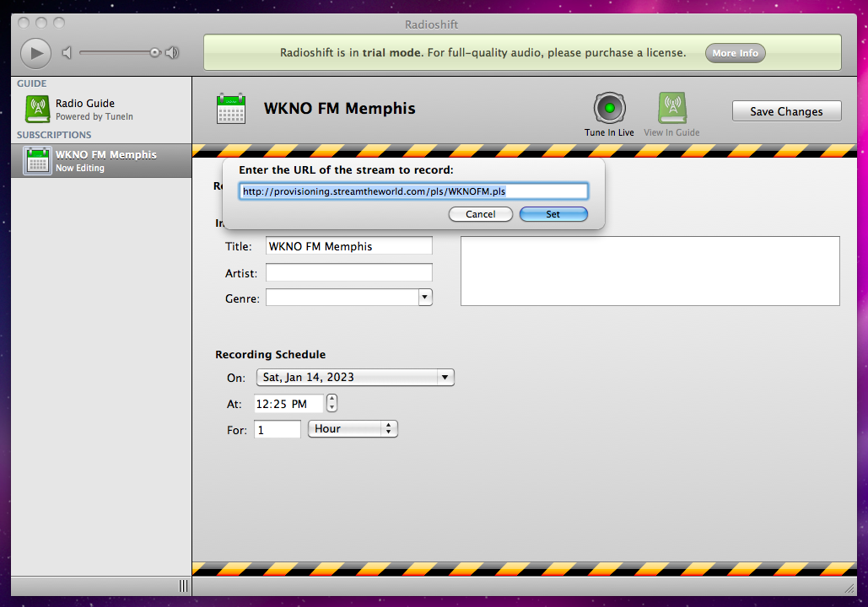
Task: Click the calendar icon beside the station header
Action: (x=231, y=109)
